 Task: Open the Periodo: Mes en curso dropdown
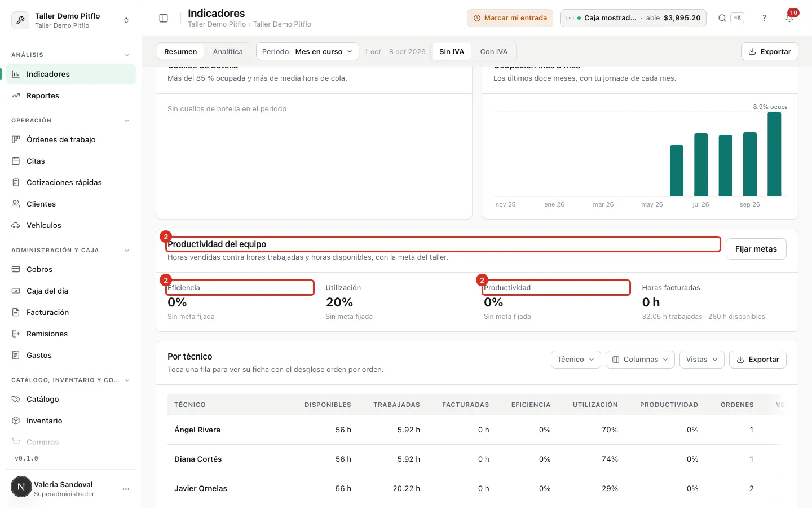(307, 51)
